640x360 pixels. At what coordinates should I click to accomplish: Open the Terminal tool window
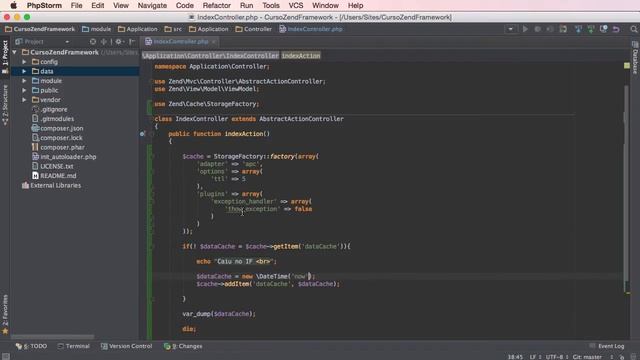pyautogui.click(x=73, y=346)
